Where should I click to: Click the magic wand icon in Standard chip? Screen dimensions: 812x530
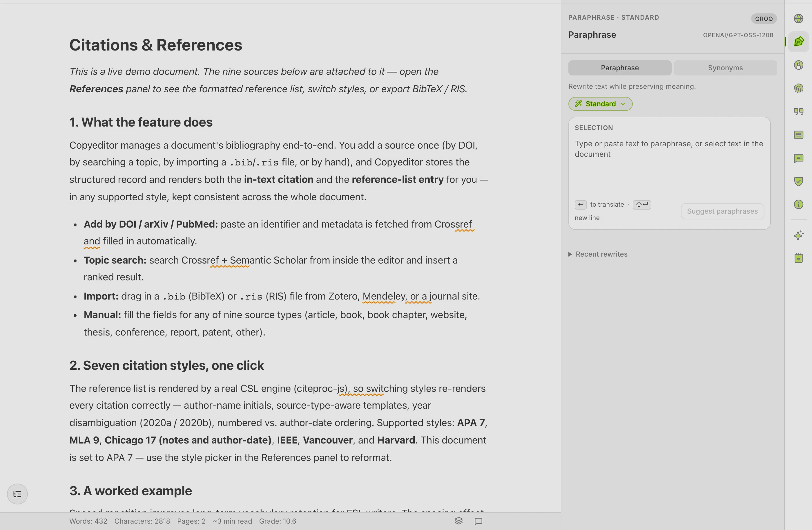pos(578,104)
